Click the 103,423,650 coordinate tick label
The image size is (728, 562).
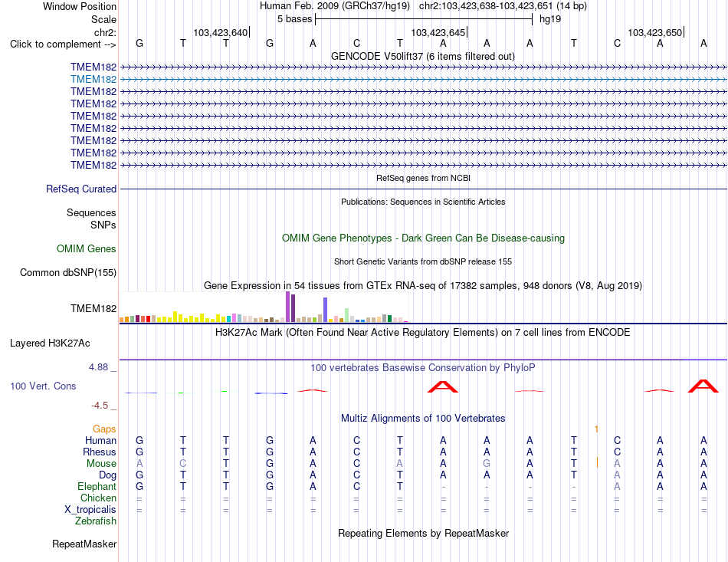tap(654, 32)
